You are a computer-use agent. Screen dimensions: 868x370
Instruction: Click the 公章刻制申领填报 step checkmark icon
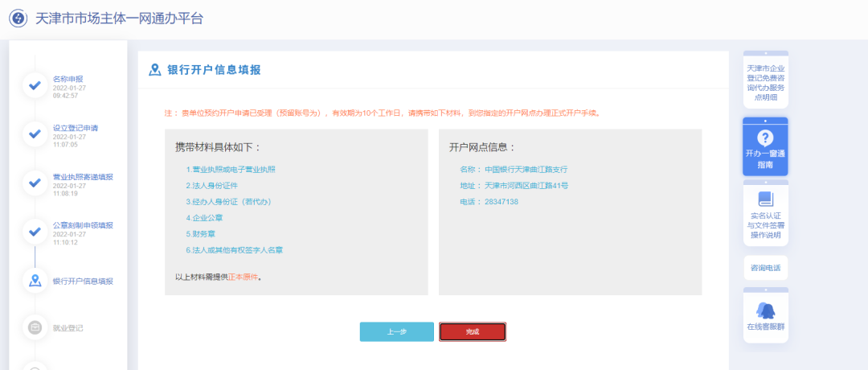coord(35,232)
